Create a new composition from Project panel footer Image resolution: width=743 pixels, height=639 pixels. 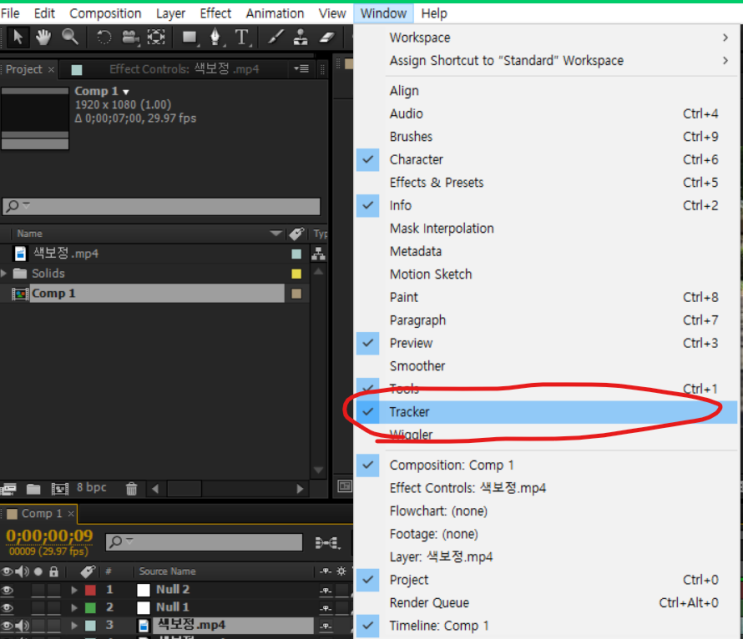pyautogui.click(x=60, y=488)
